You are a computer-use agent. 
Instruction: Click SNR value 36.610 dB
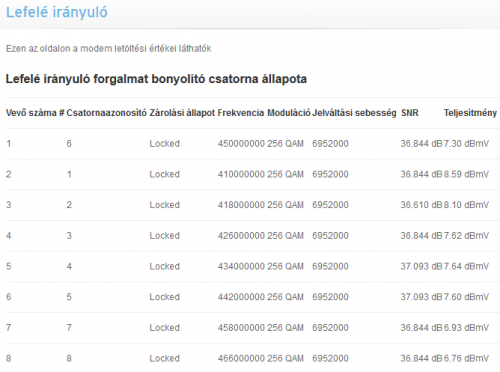click(421, 205)
